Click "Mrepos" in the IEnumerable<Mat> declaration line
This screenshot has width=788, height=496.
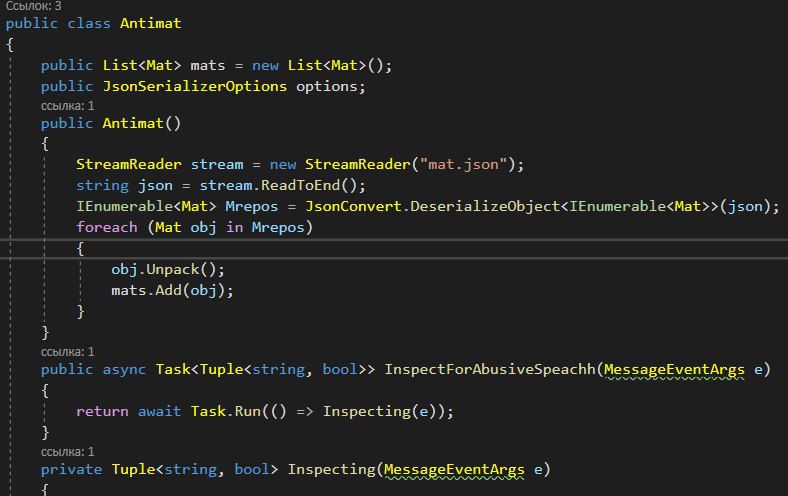point(252,206)
